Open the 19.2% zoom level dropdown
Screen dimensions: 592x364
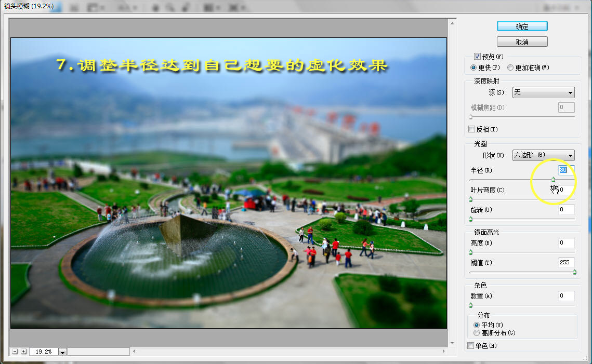(63, 352)
